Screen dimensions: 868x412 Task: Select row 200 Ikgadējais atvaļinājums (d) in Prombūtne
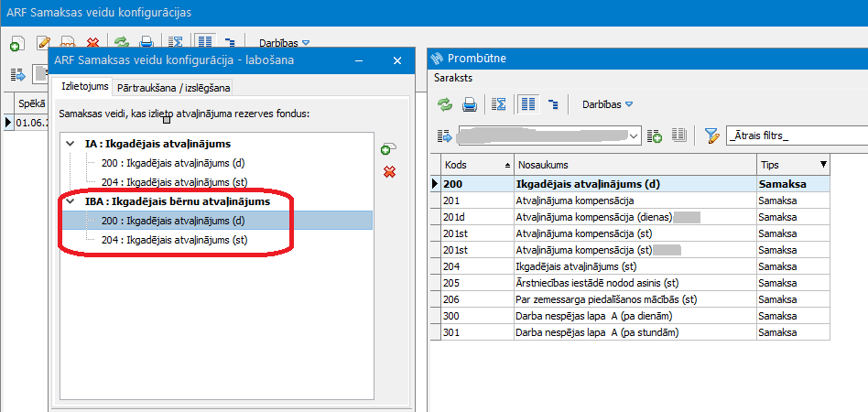[x=631, y=184]
